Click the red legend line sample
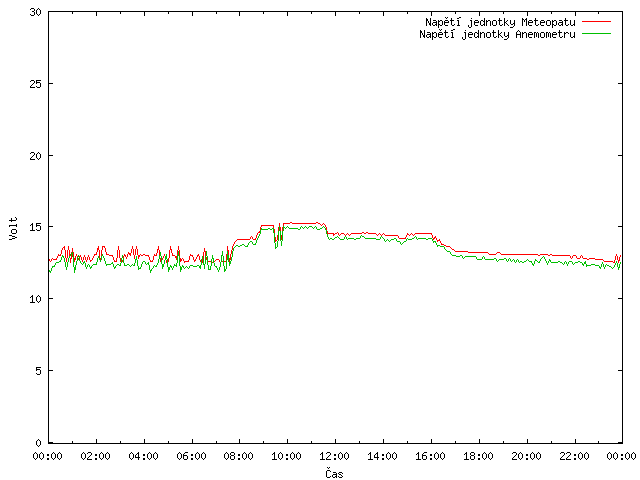The width and height of the screenshot is (640, 480). click(596, 22)
